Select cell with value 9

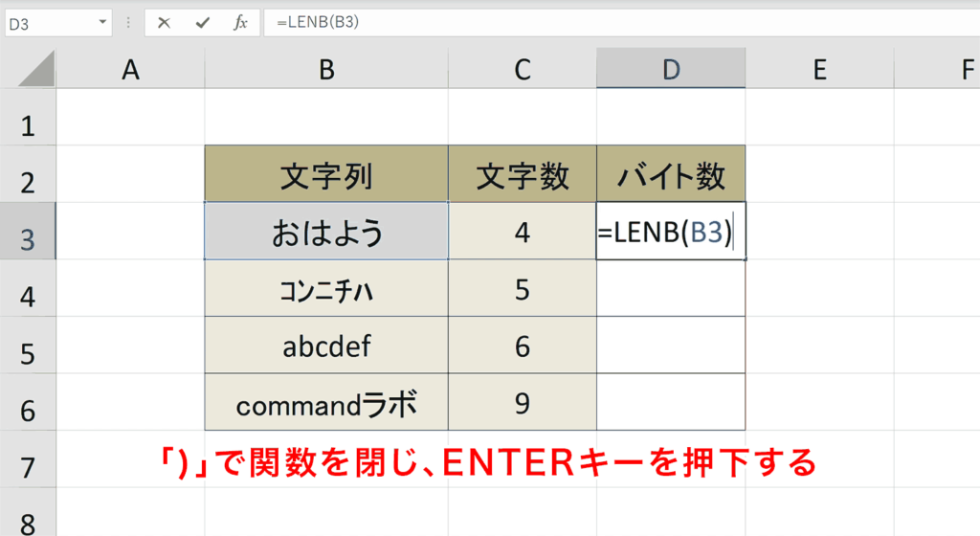[522, 403]
